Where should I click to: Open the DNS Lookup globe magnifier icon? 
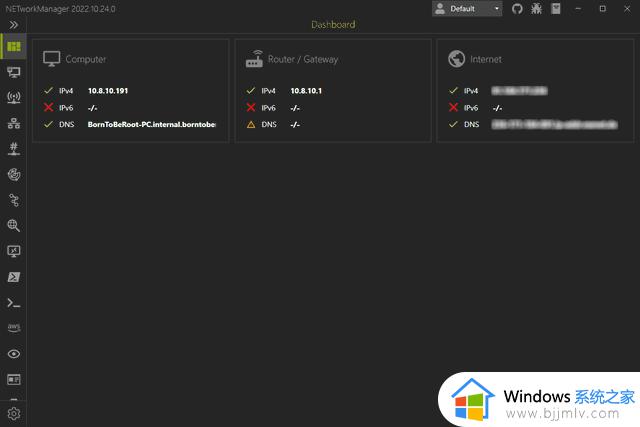click(13, 226)
